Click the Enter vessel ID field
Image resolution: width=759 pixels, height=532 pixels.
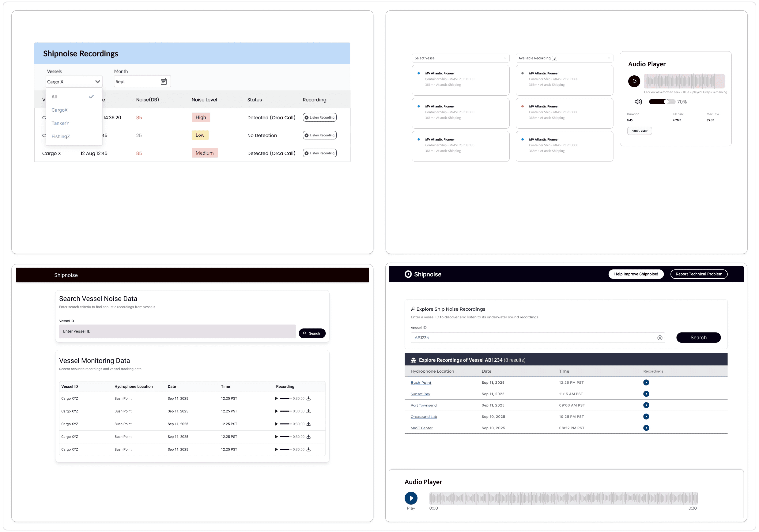tap(177, 331)
